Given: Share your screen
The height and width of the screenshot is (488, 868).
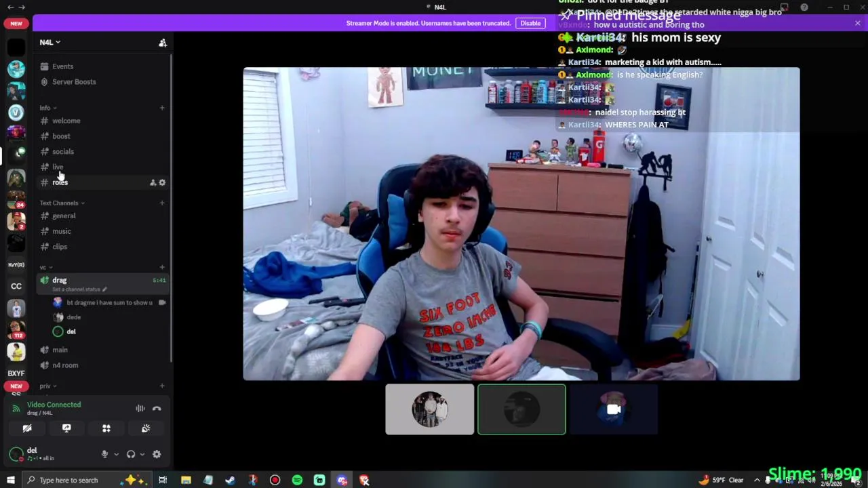Looking at the screenshot, I should tap(66, 428).
